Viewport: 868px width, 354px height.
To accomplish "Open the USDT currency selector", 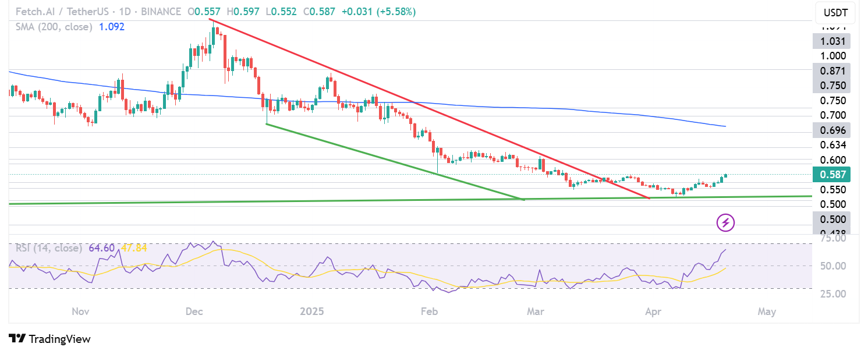I will tap(835, 12).
